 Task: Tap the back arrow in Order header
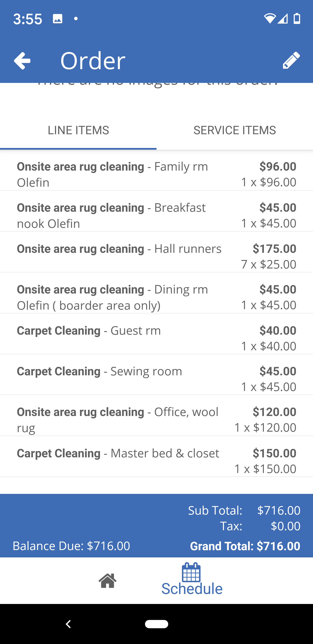pyautogui.click(x=22, y=60)
